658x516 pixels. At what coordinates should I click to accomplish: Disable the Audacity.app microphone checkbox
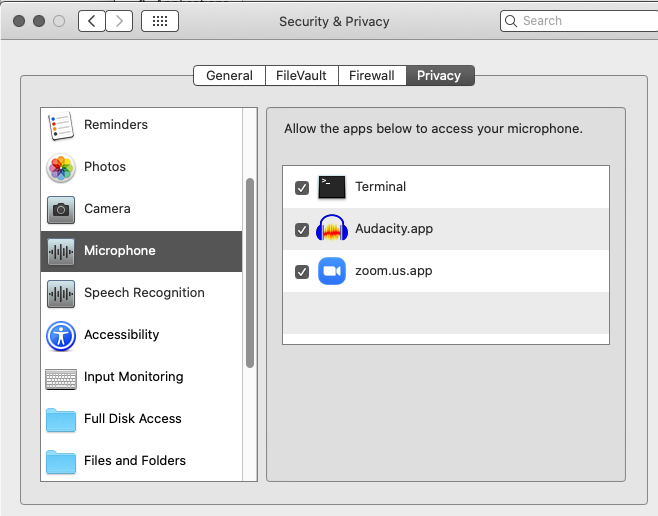click(302, 229)
